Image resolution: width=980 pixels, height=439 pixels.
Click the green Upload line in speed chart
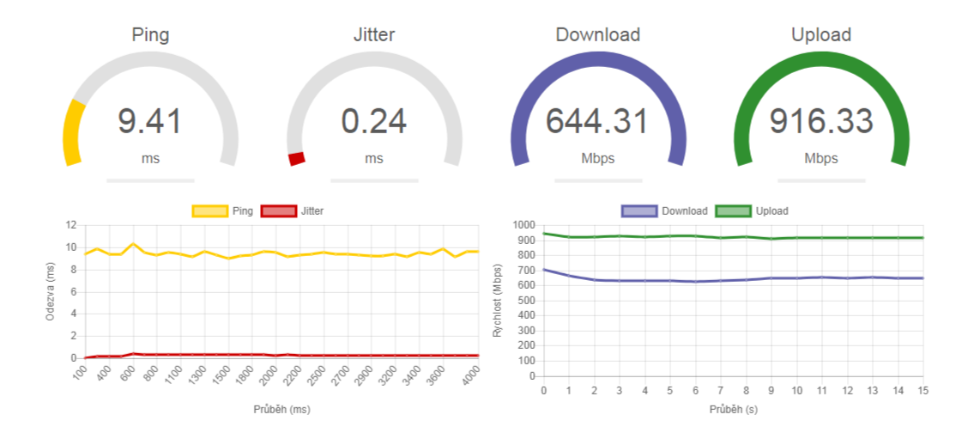733,236
